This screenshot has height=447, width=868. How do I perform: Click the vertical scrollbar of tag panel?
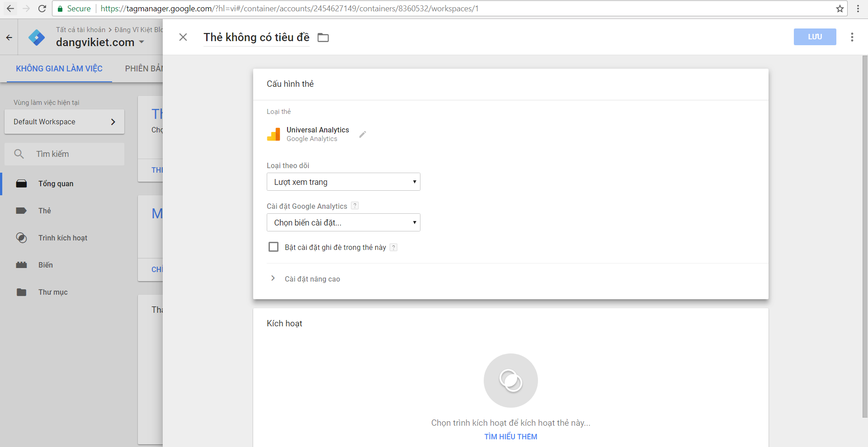point(865,236)
